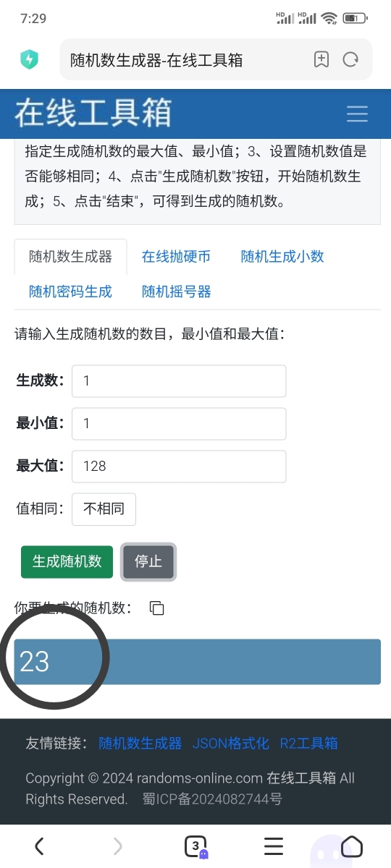Image resolution: width=391 pixels, height=868 pixels.
Task: Open the 随机摇号器 tab
Action: (177, 292)
